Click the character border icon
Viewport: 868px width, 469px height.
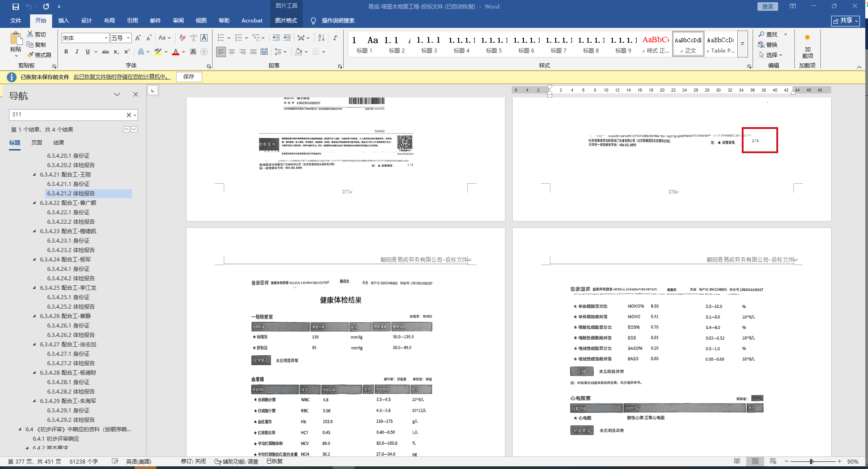(x=204, y=38)
